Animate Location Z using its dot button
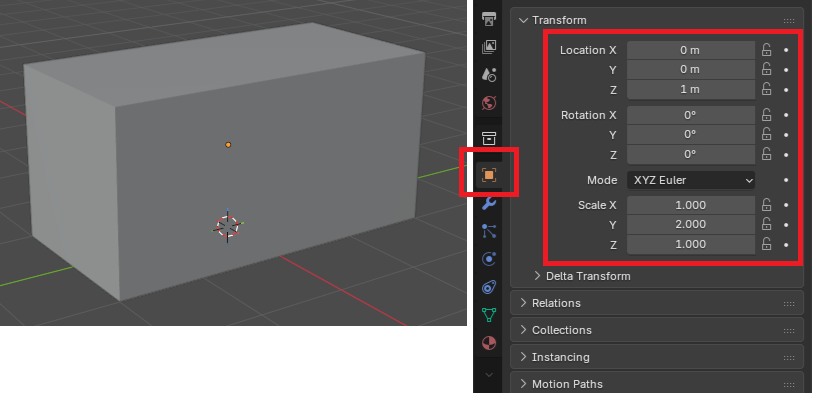Viewport: 819px width, 406px height. coord(786,90)
